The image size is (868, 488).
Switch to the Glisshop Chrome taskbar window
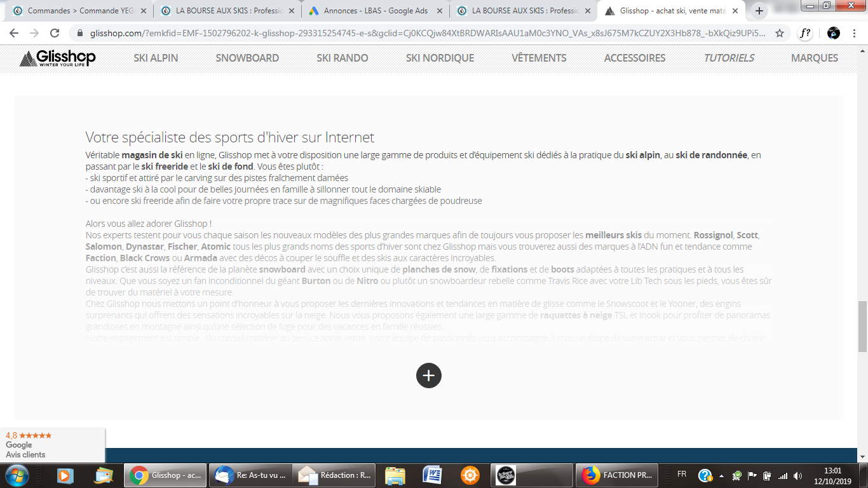(x=165, y=475)
